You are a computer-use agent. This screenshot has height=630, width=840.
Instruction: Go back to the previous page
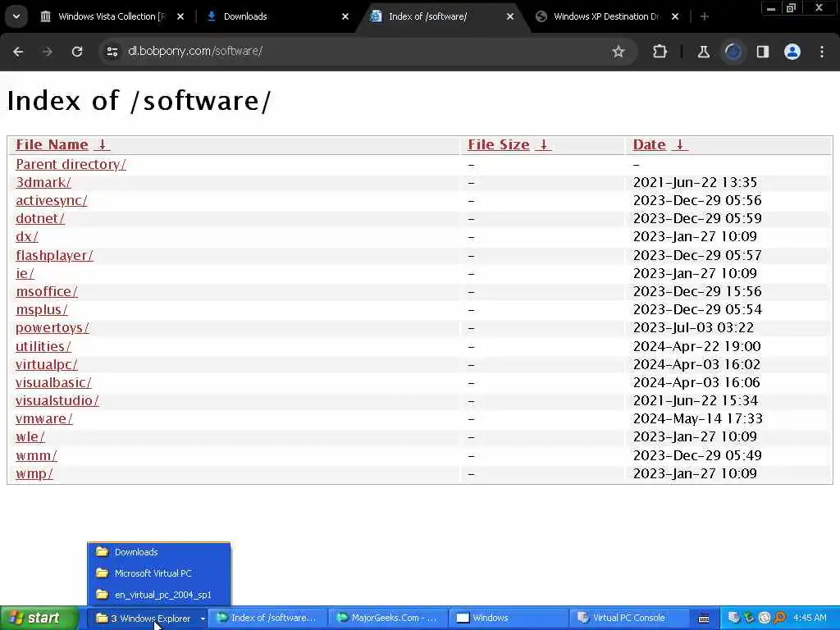click(18, 52)
